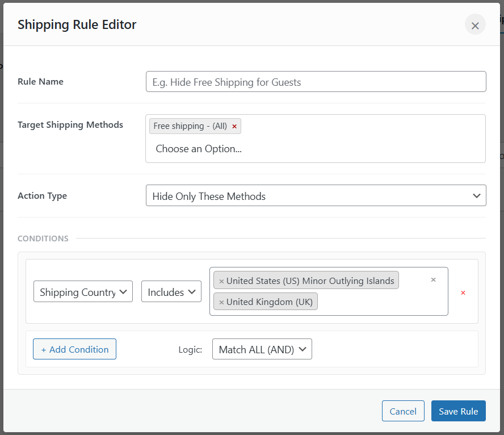This screenshot has width=504, height=435.
Task: Remove the Free shipping - (All) tag
Action: [x=234, y=126]
